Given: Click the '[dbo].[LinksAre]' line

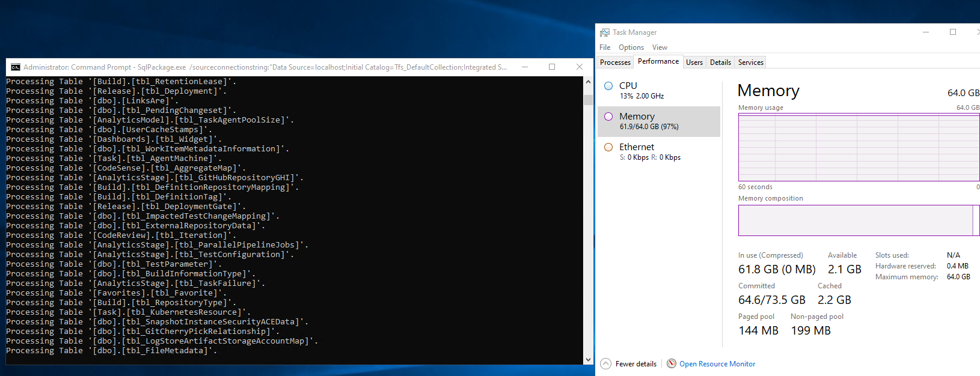Looking at the screenshot, I should pyautogui.click(x=92, y=101).
